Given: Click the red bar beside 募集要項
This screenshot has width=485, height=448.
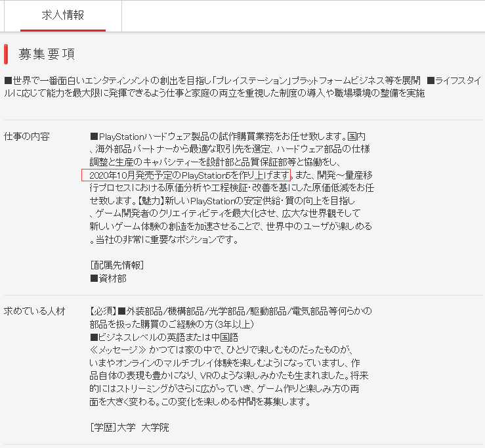Looking at the screenshot, I should point(6,54).
